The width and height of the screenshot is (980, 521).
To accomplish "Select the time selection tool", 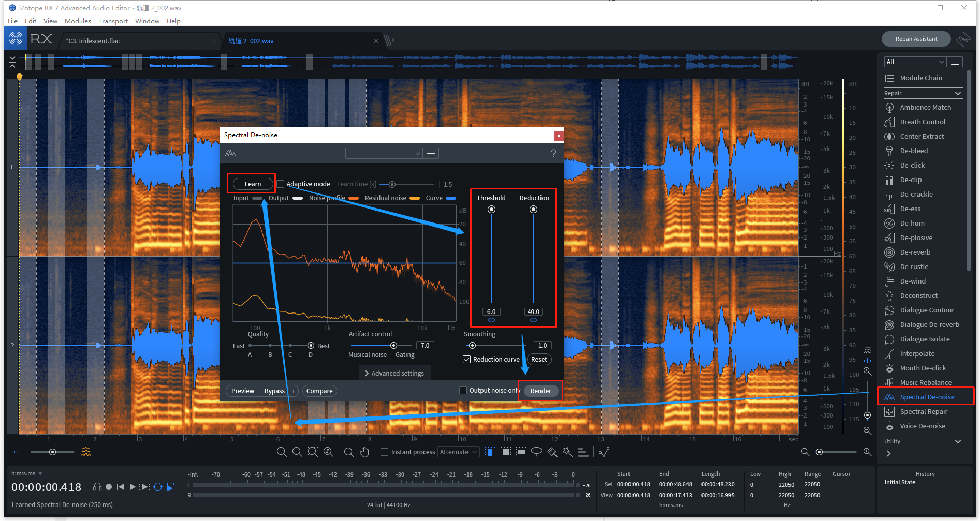I will pyautogui.click(x=490, y=452).
